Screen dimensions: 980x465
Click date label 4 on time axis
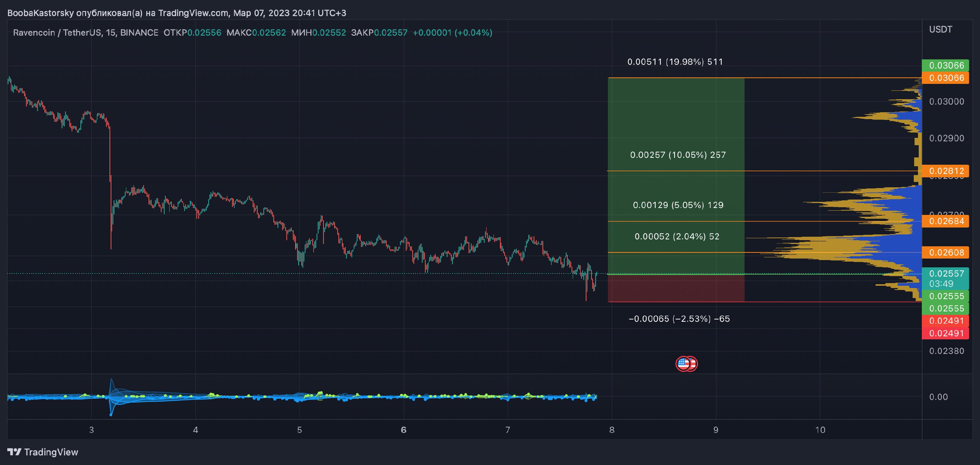196,430
